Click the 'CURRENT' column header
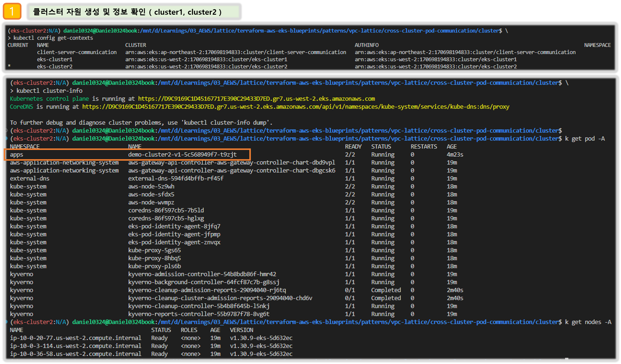This screenshot has height=364, width=621. [18, 45]
